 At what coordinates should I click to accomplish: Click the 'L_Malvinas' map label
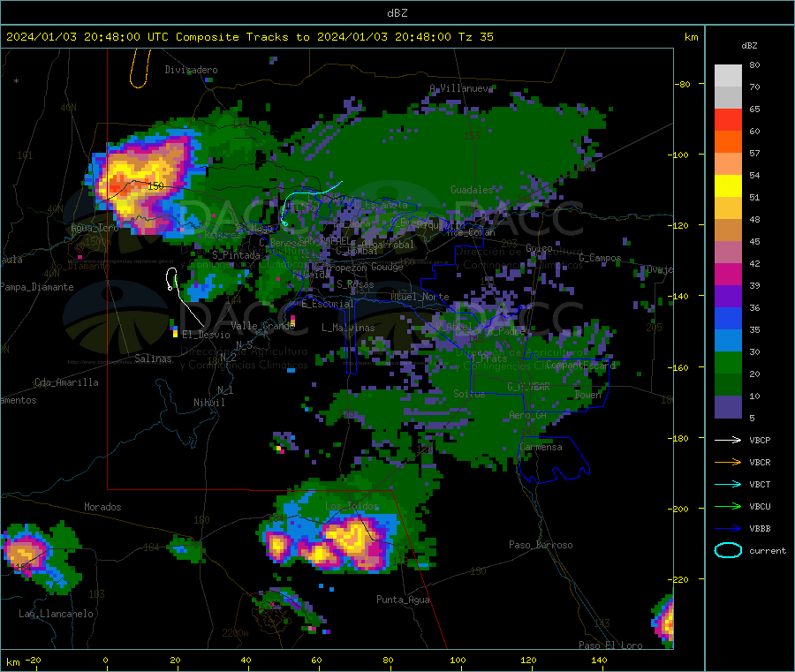(348, 328)
